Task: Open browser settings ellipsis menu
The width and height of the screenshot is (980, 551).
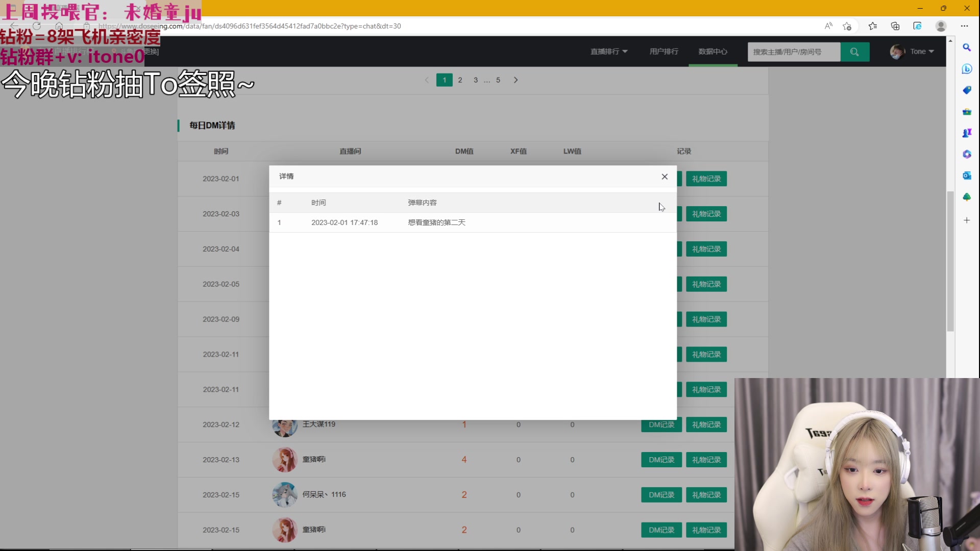Action: (964, 26)
